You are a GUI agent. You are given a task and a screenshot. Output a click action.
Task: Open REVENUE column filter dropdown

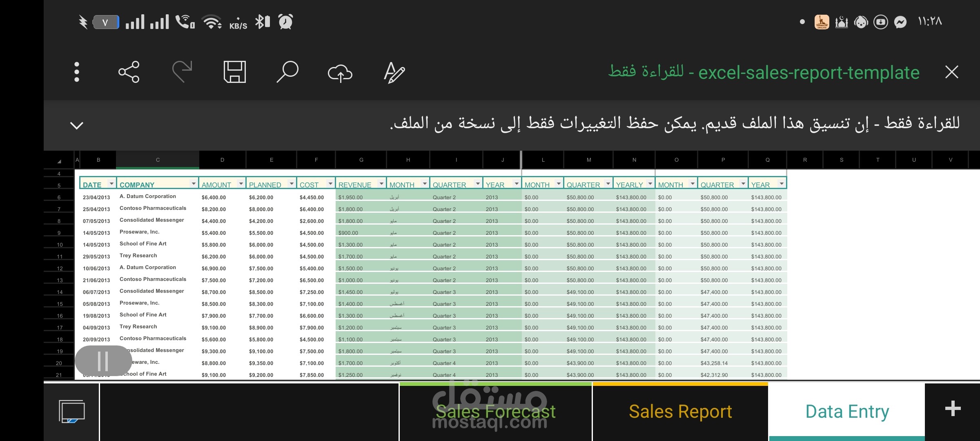coord(381,184)
